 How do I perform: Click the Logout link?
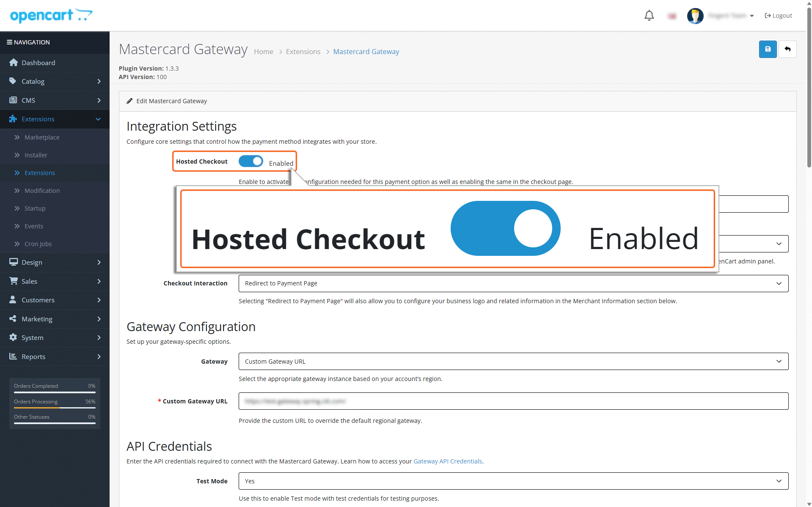tap(778, 16)
